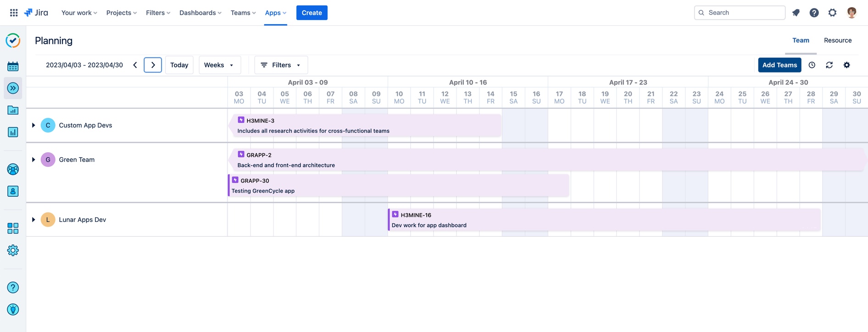Select the H3MINE-16 task bar
Screen dimensions: 868x332
(604, 220)
